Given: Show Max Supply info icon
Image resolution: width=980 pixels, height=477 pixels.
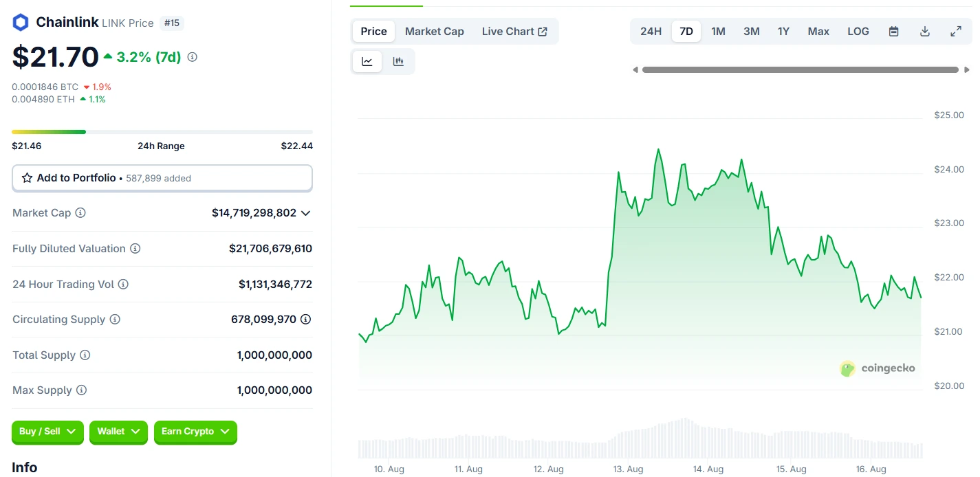Looking at the screenshot, I should pos(81,390).
